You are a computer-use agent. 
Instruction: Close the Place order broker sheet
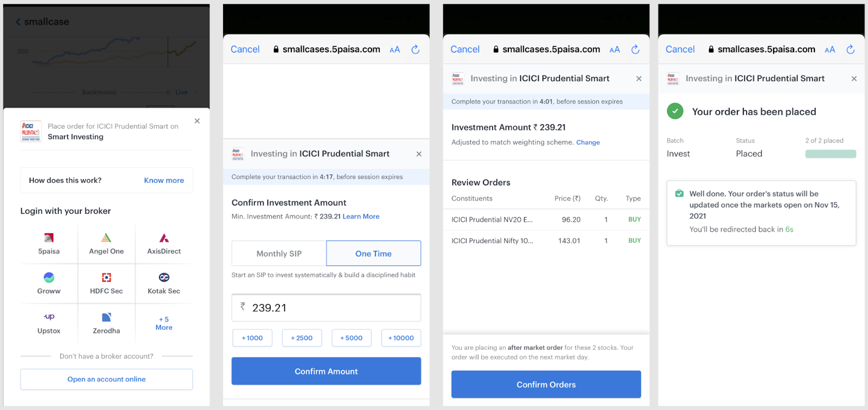[197, 121]
